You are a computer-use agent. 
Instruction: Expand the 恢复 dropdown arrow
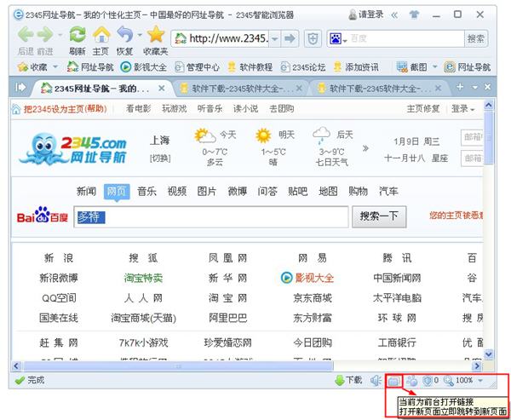[140, 34]
